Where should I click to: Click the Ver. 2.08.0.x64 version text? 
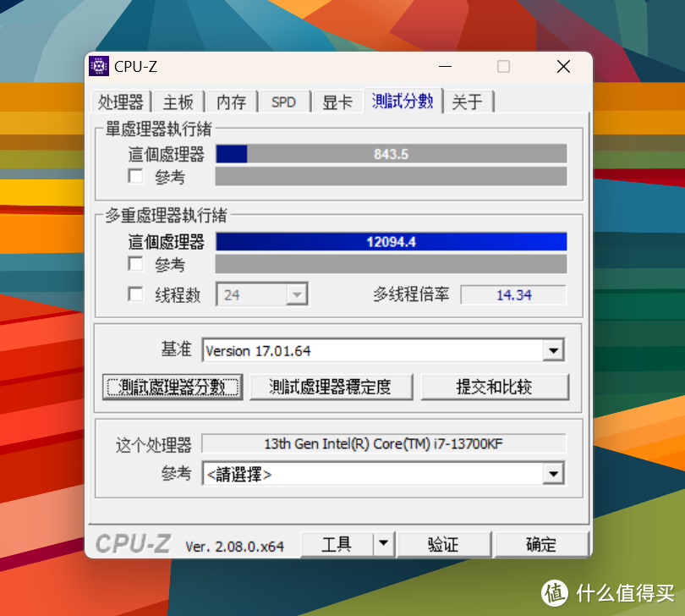click(x=234, y=547)
